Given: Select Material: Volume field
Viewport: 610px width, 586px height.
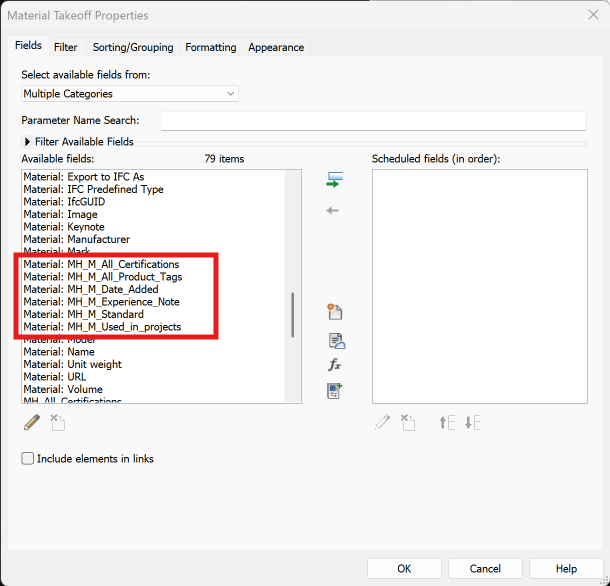Looking at the screenshot, I should [x=63, y=389].
